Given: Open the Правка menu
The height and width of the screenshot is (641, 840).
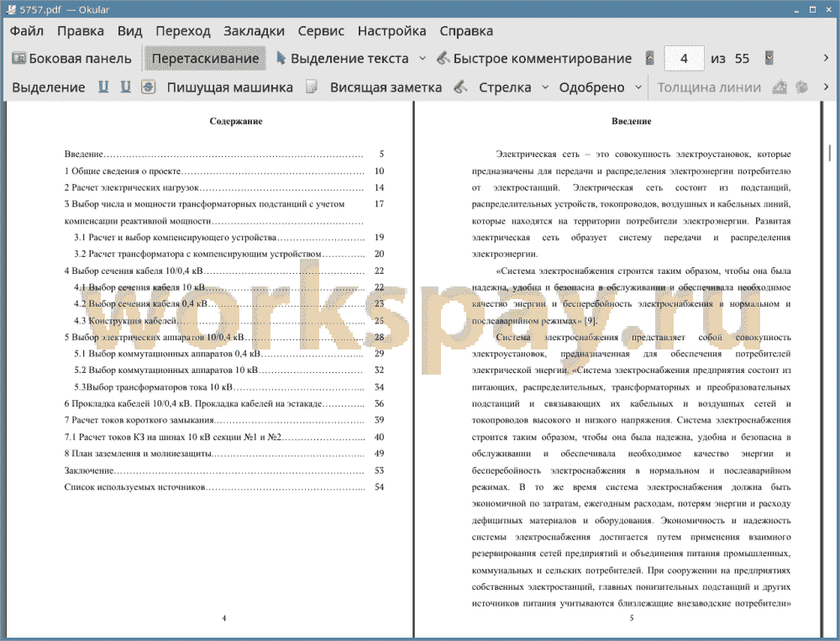Looking at the screenshot, I should click(x=81, y=31).
